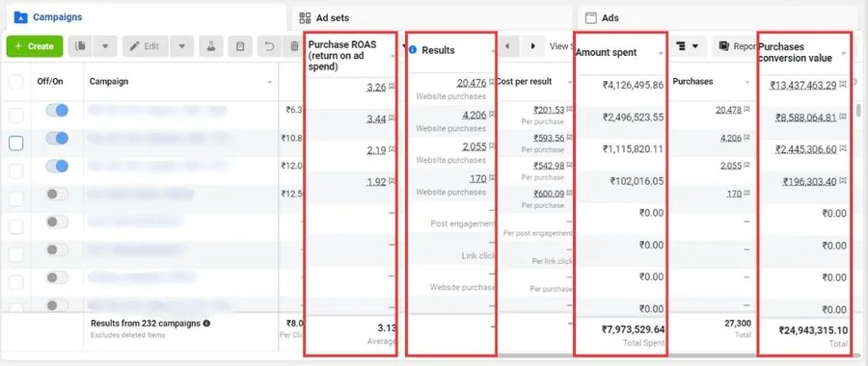Viewport: 868px width, 366px height.
Task: Click the 3.44 ROAS value link
Action: (376, 118)
